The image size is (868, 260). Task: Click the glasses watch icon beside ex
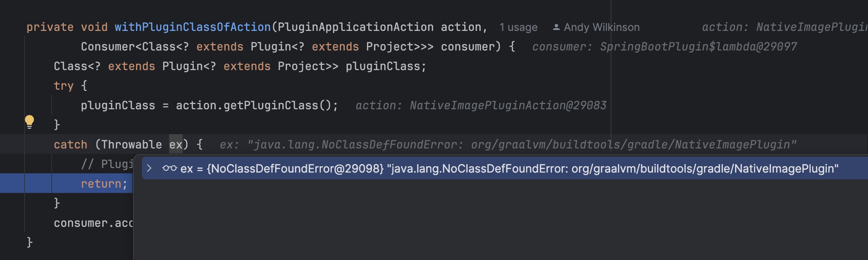coord(169,168)
